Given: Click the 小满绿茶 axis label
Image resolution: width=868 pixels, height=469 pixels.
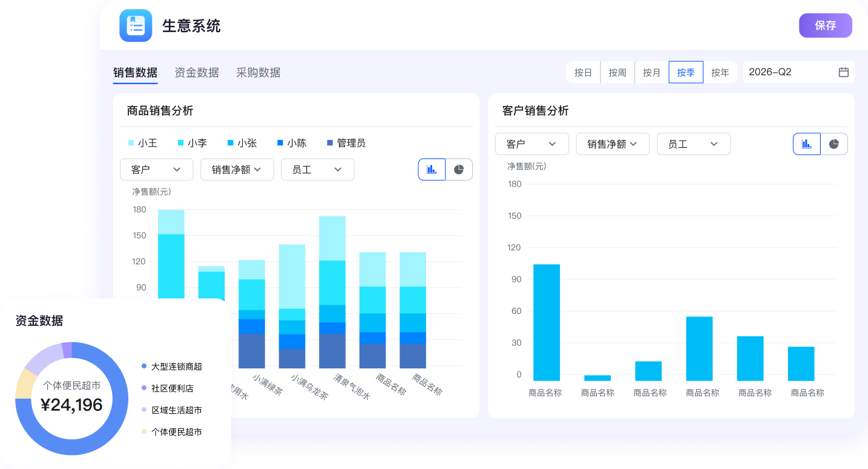Looking at the screenshot, I should pyautogui.click(x=268, y=384).
